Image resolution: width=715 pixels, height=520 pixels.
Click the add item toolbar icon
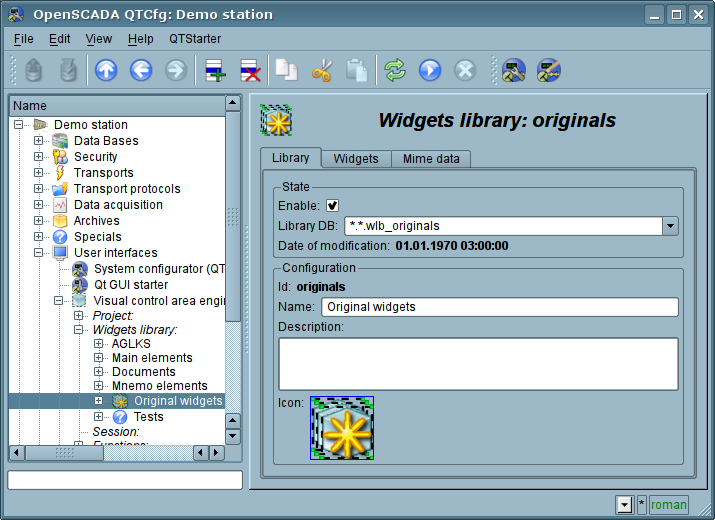coord(214,70)
